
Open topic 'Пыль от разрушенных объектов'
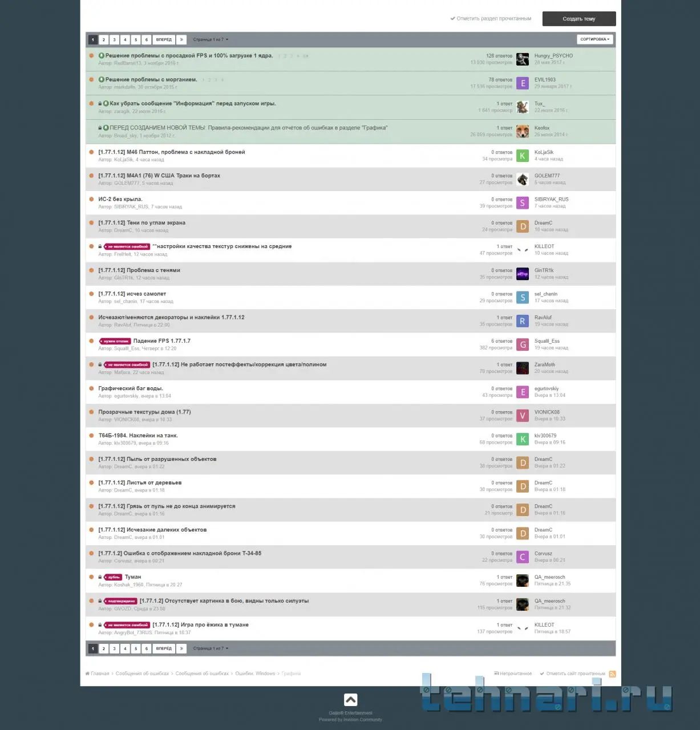tap(157, 459)
